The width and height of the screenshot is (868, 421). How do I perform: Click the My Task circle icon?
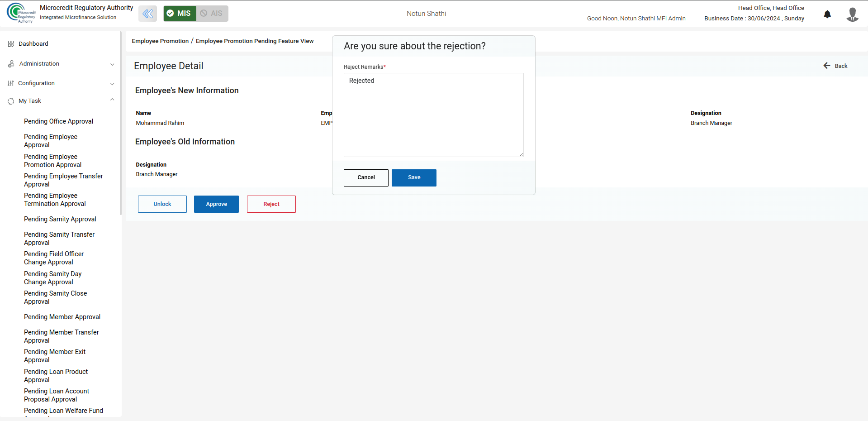11,101
